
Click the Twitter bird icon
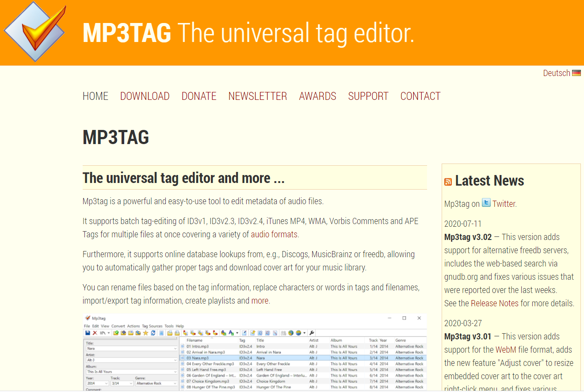coord(486,203)
